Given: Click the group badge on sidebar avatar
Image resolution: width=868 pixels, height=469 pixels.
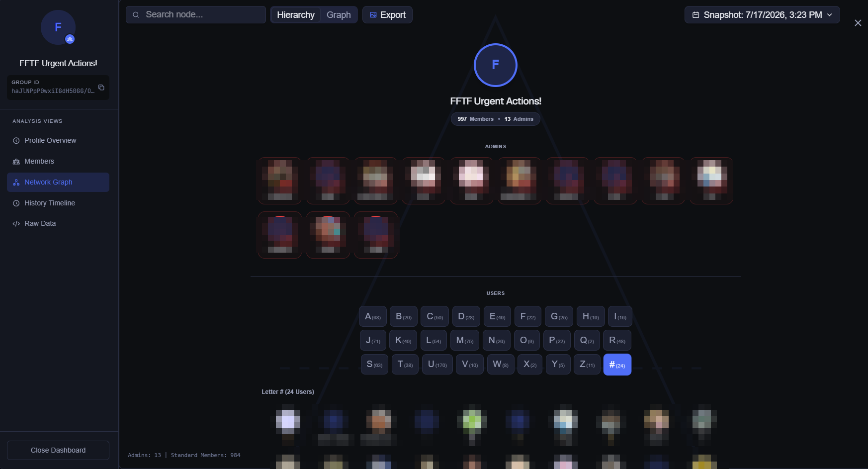Looking at the screenshot, I should pyautogui.click(x=70, y=39).
